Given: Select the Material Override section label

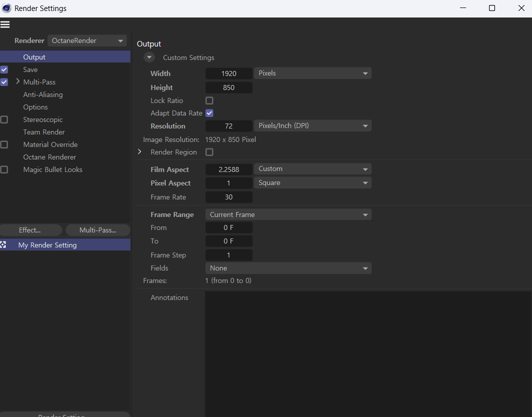Looking at the screenshot, I should (x=50, y=144).
